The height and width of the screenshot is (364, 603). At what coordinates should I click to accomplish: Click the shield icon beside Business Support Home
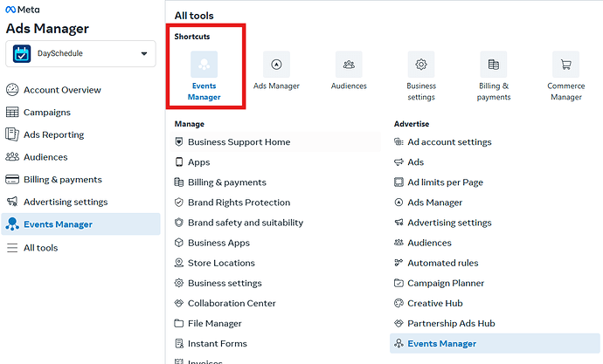click(x=179, y=141)
